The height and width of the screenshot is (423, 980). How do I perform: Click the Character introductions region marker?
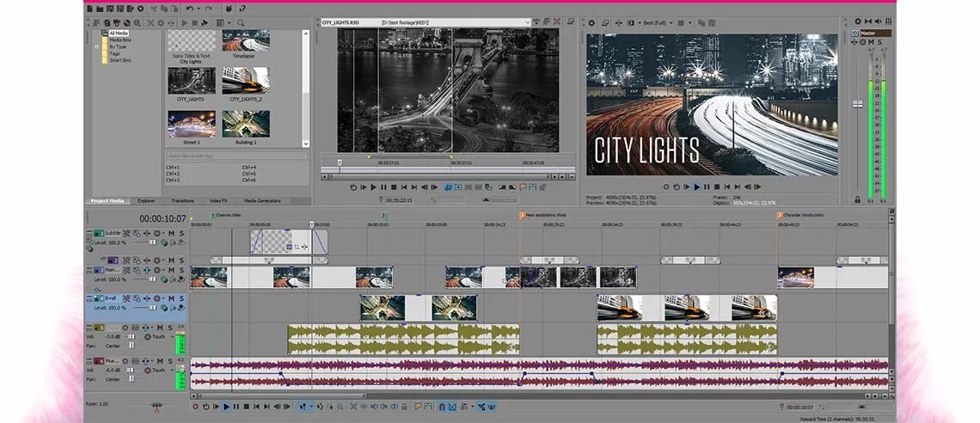pos(800,215)
